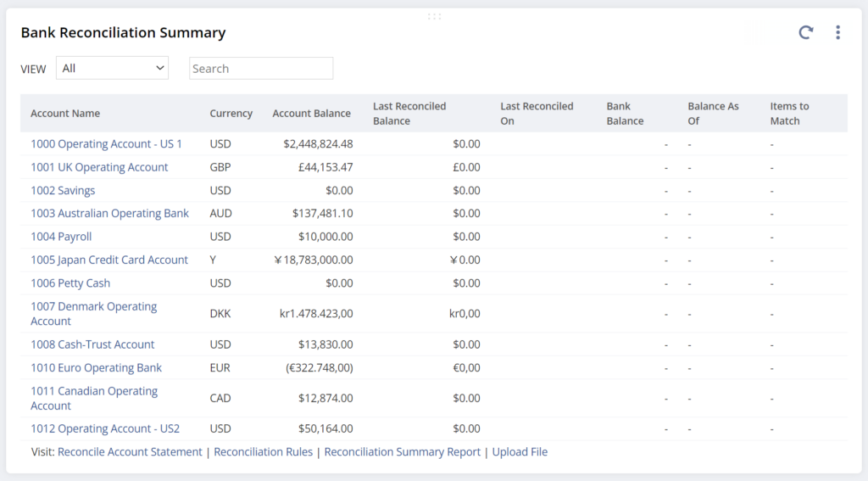Select the 1006 Petty Cash link

click(70, 283)
